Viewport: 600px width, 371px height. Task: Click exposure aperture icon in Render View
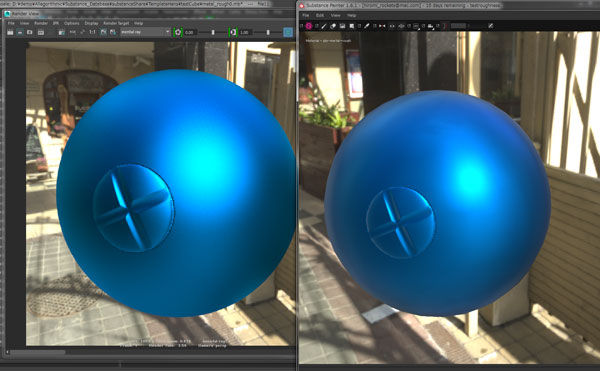178,32
